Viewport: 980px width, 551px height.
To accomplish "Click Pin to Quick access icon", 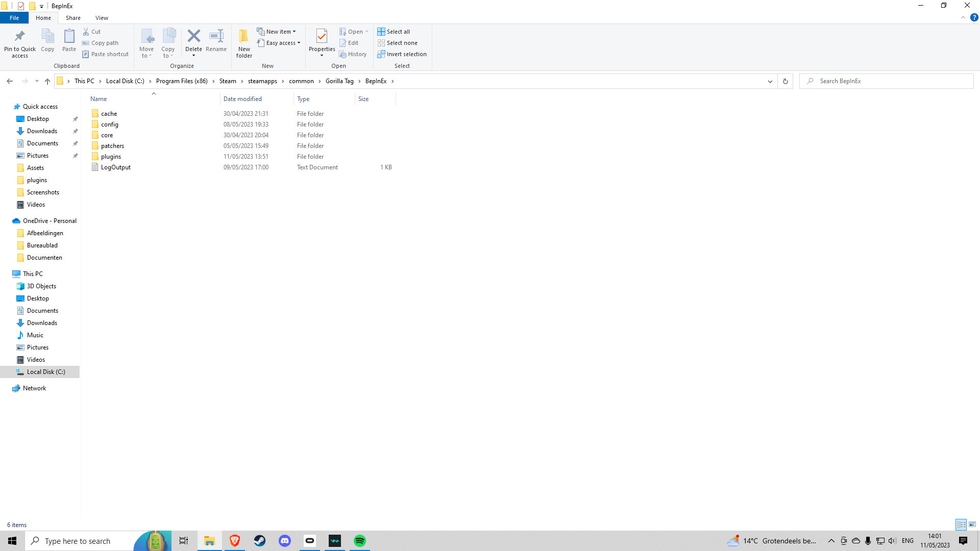I will click(20, 36).
